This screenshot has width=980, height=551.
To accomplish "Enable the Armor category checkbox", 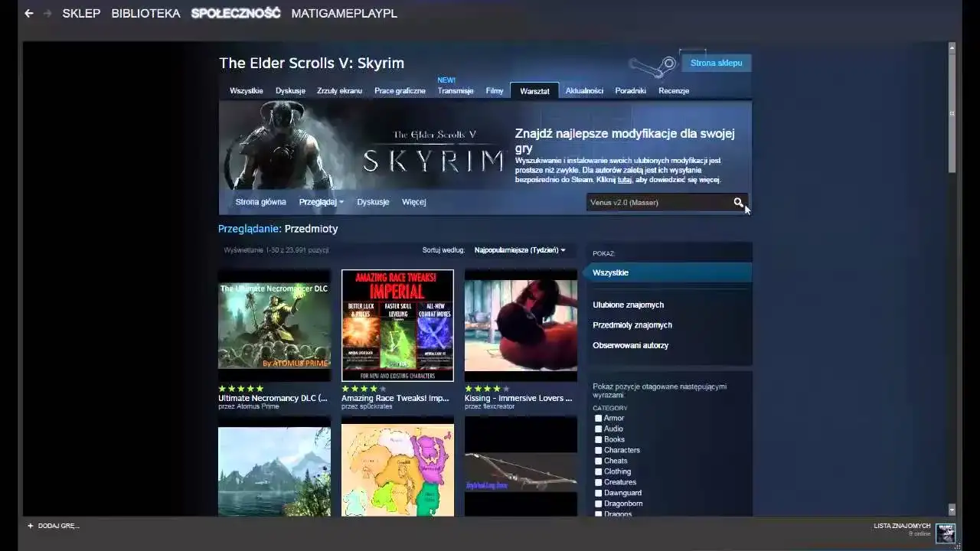I will point(599,418).
